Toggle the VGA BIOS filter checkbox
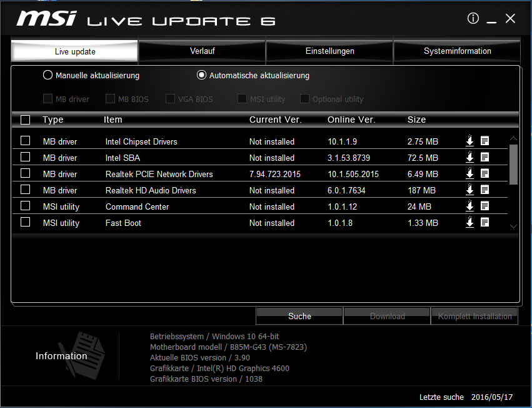The width and height of the screenshot is (532, 408). pos(170,99)
